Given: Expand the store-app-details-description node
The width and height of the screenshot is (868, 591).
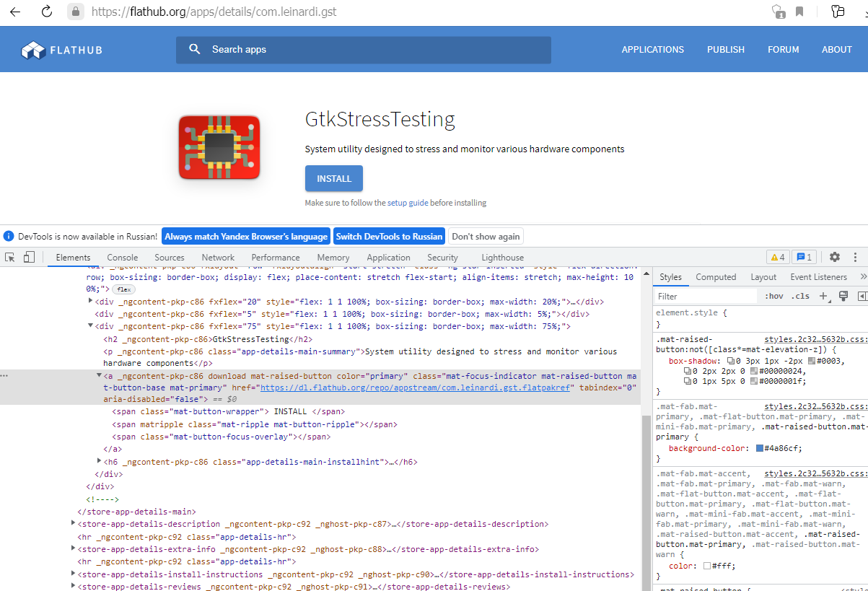Looking at the screenshot, I should pos(73,523).
